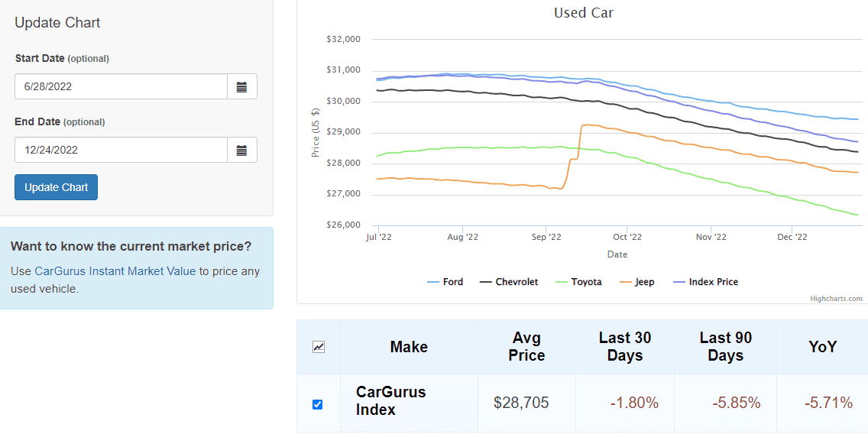Click the Update Chart panel heading

pyautogui.click(x=57, y=23)
